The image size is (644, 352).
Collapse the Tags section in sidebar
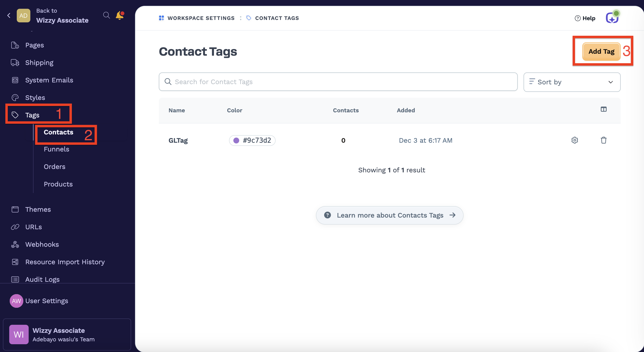(32, 115)
